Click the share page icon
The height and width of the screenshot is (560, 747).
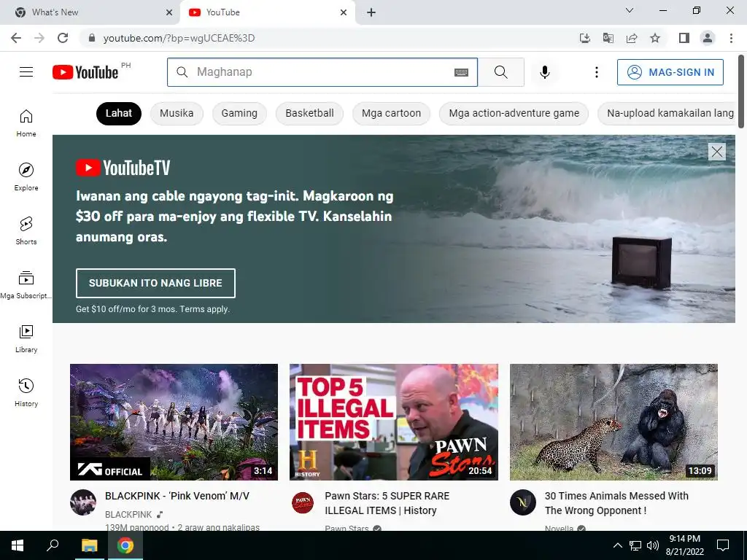(632, 38)
